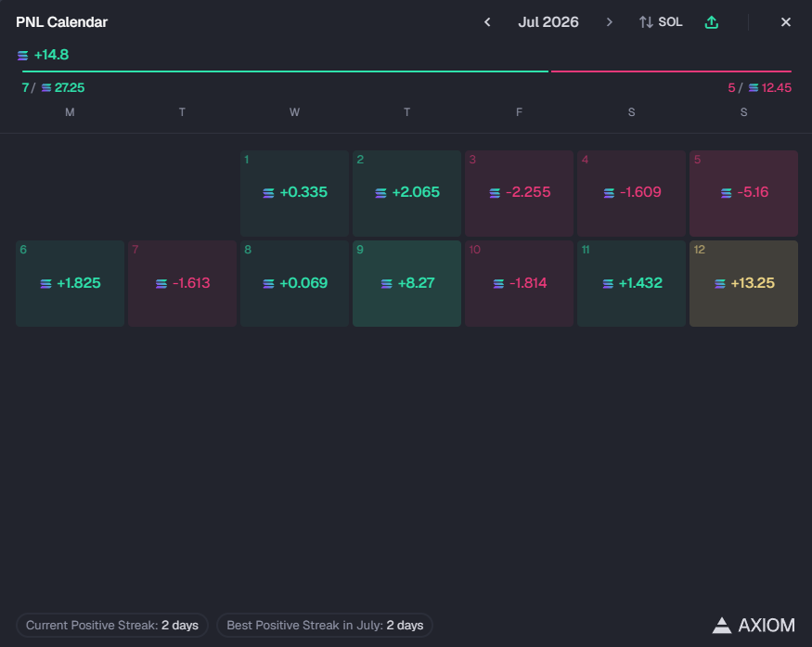Select Jul 2026 month label
The height and width of the screenshot is (647, 812).
click(548, 22)
